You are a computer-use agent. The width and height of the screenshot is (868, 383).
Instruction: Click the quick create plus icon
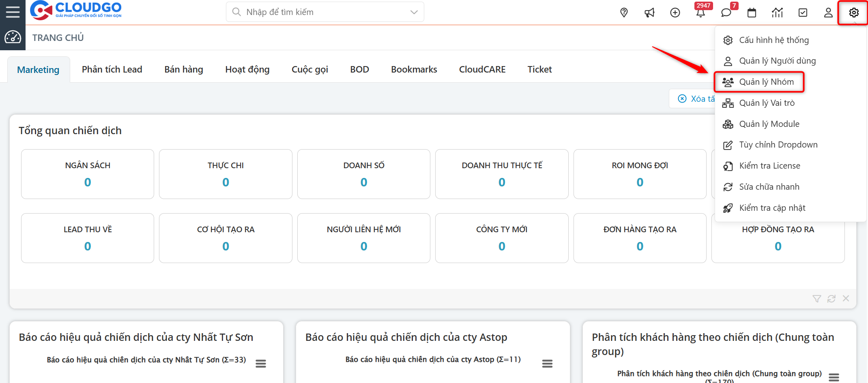pos(675,13)
